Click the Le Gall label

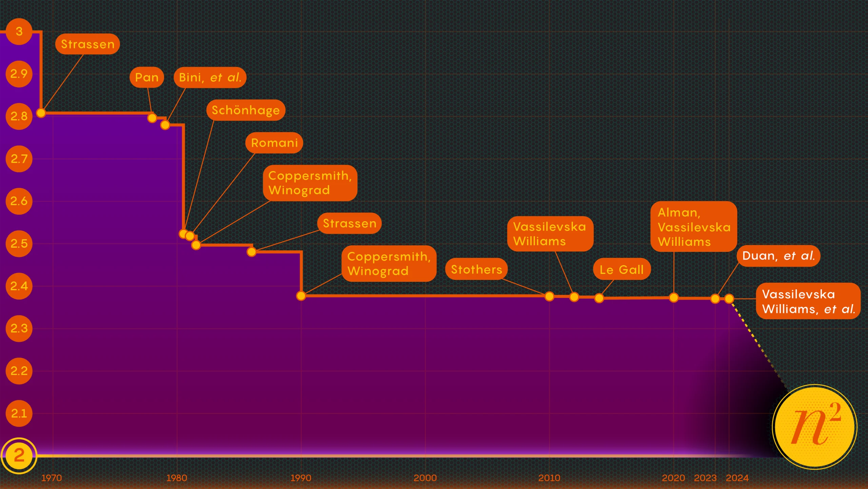click(x=622, y=269)
